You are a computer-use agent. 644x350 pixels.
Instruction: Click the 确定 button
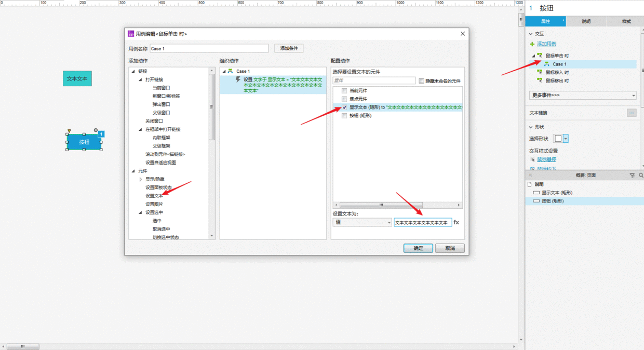[x=418, y=248]
